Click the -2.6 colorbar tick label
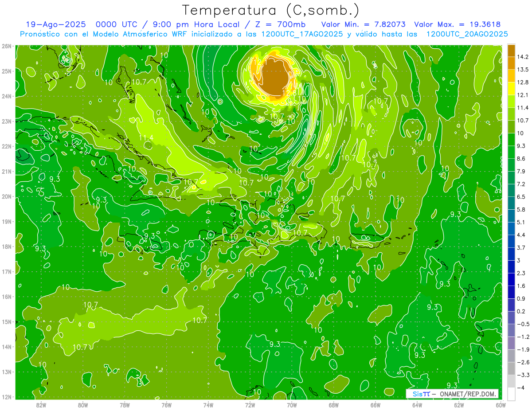532x411 pixels. pyautogui.click(x=523, y=363)
